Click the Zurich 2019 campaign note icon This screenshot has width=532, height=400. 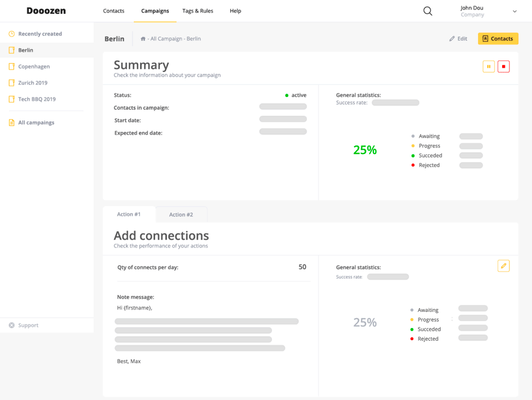[12, 83]
